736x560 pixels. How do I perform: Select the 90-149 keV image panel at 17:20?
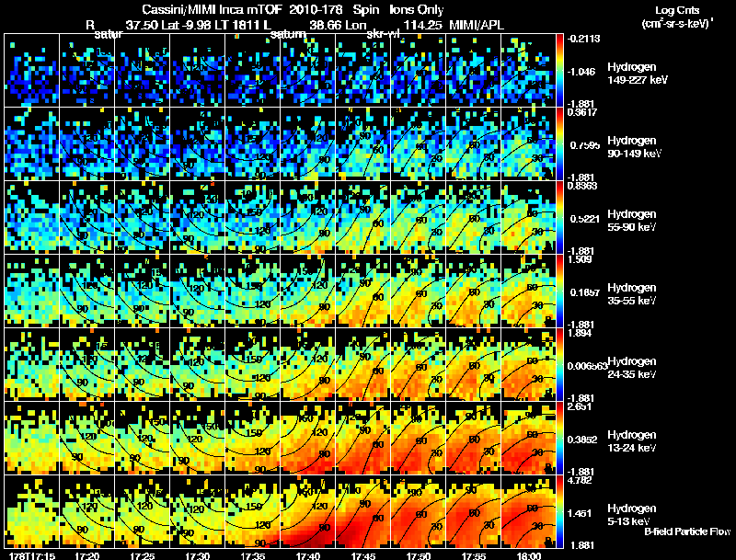tap(87, 143)
